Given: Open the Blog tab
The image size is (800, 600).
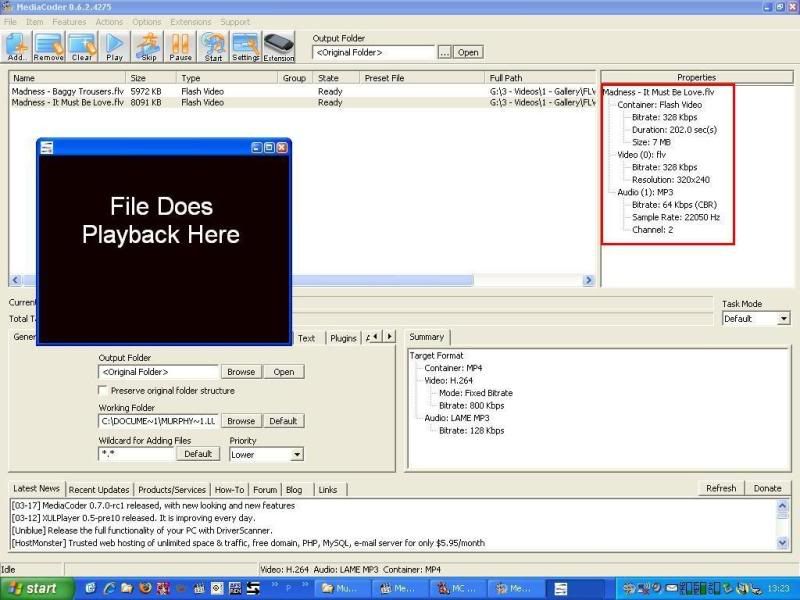Looking at the screenshot, I should [294, 490].
